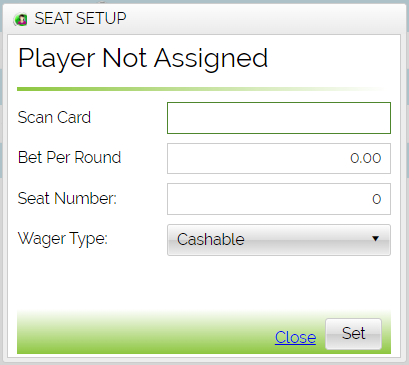Click the Scan Card input field
The width and height of the screenshot is (409, 365).
pyautogui.click(x=279, y=118)
